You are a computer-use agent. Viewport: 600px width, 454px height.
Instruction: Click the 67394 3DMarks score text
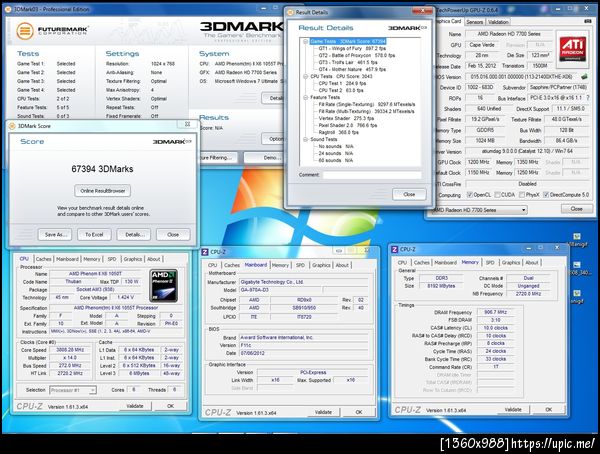click(103, 169)
